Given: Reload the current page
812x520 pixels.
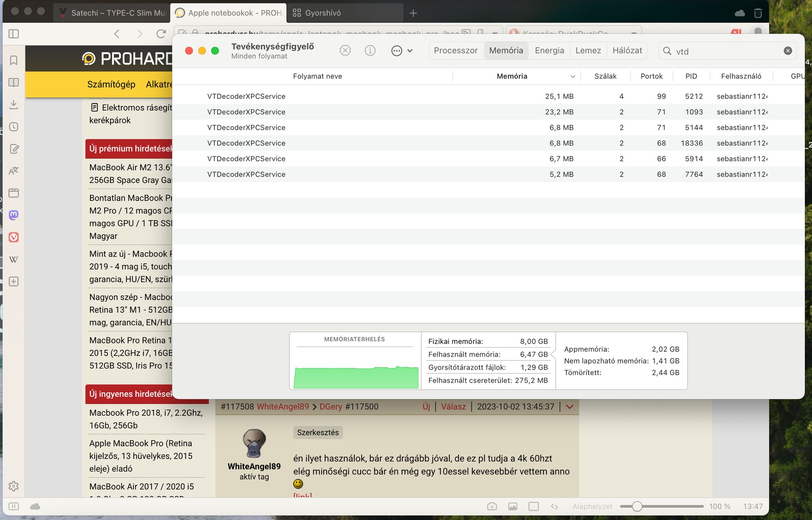Looking at the screenshot, I should 161,34.
